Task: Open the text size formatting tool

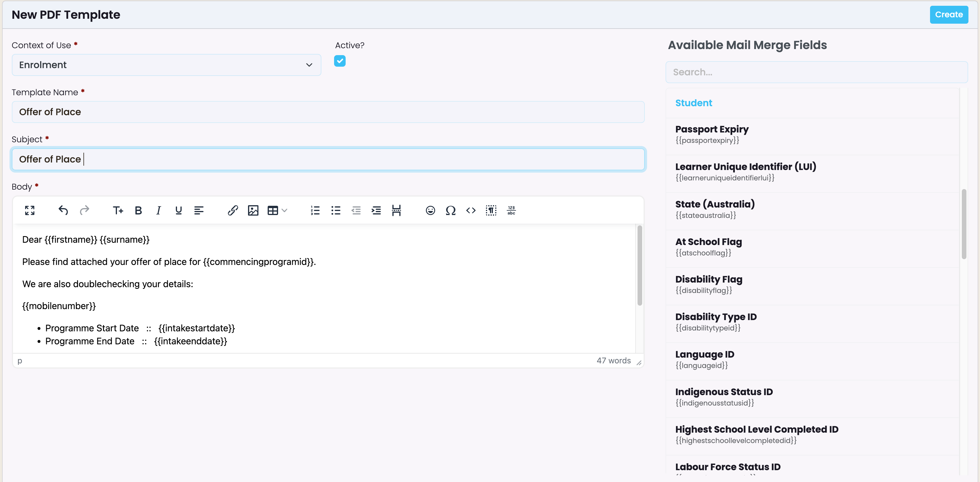Action: [118, 210]
